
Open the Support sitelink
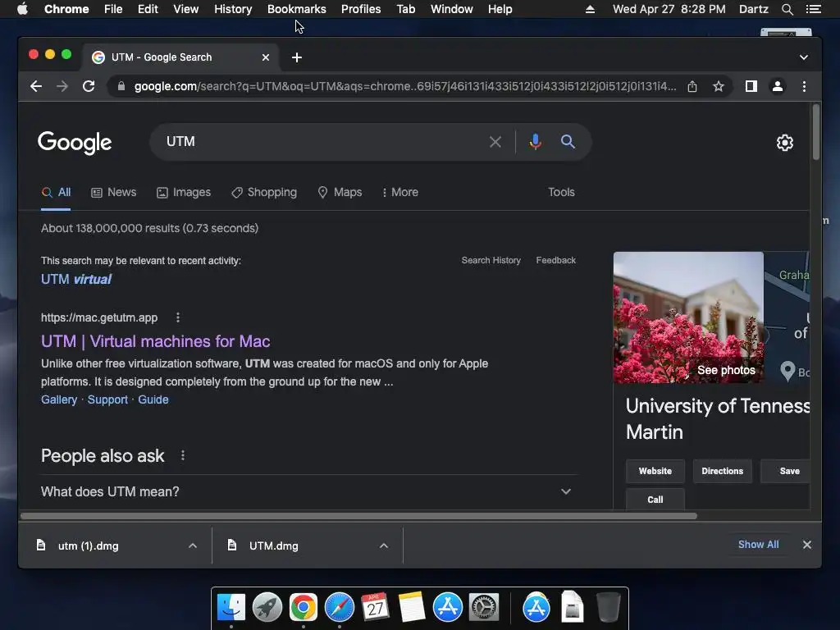[x=107, y=399]
